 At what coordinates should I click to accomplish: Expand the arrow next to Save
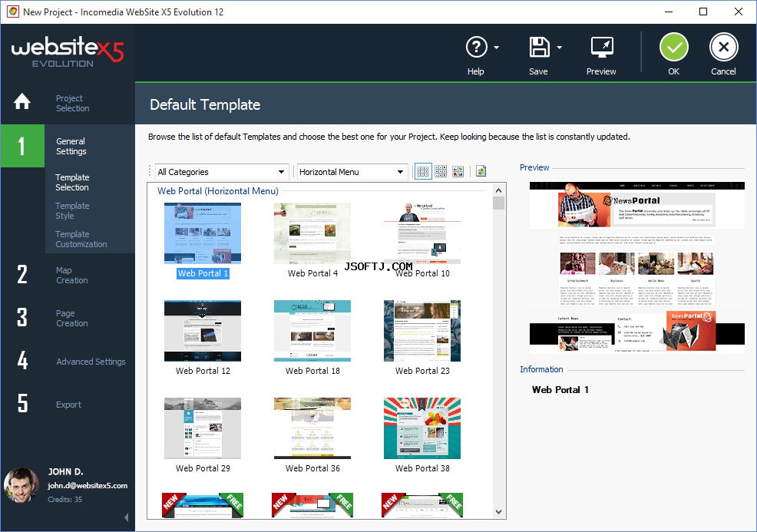(x=559, y=48)
